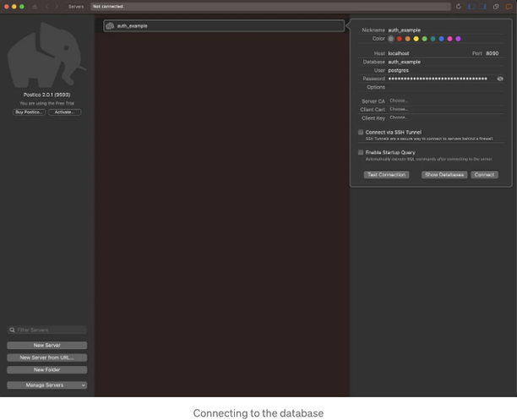The width and height of the screenshot is (517, 420).
Task: Choose the orange color swatch
Action: click(408, 39)
